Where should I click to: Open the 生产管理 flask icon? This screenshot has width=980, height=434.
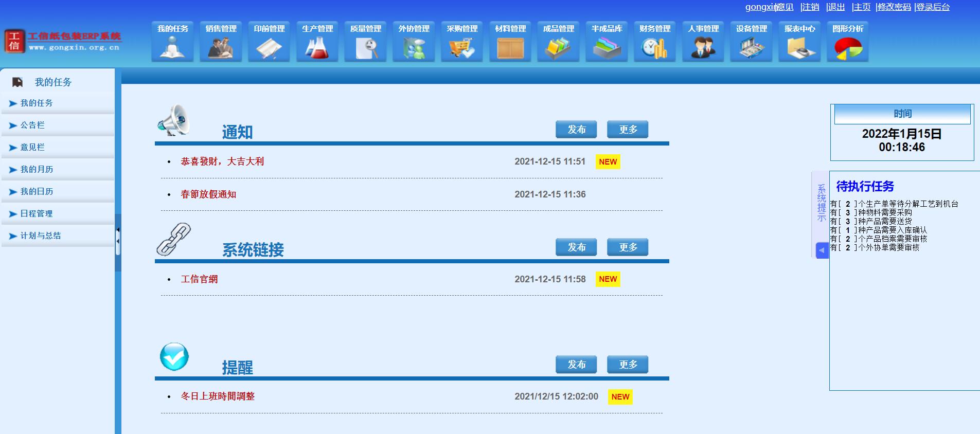point(317,48)
